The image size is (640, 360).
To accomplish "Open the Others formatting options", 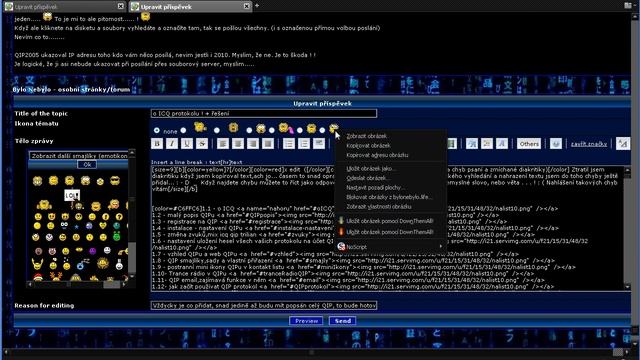I will tap(529, 144).
